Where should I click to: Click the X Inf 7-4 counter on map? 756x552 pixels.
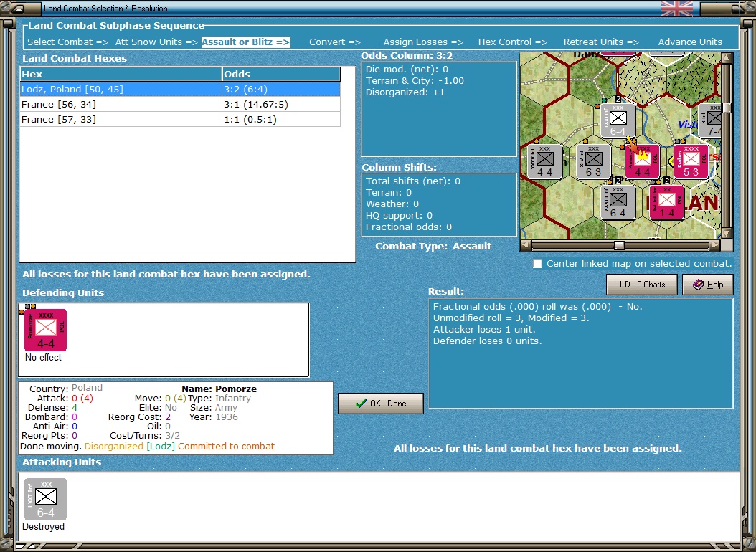[x=711, y=120]
